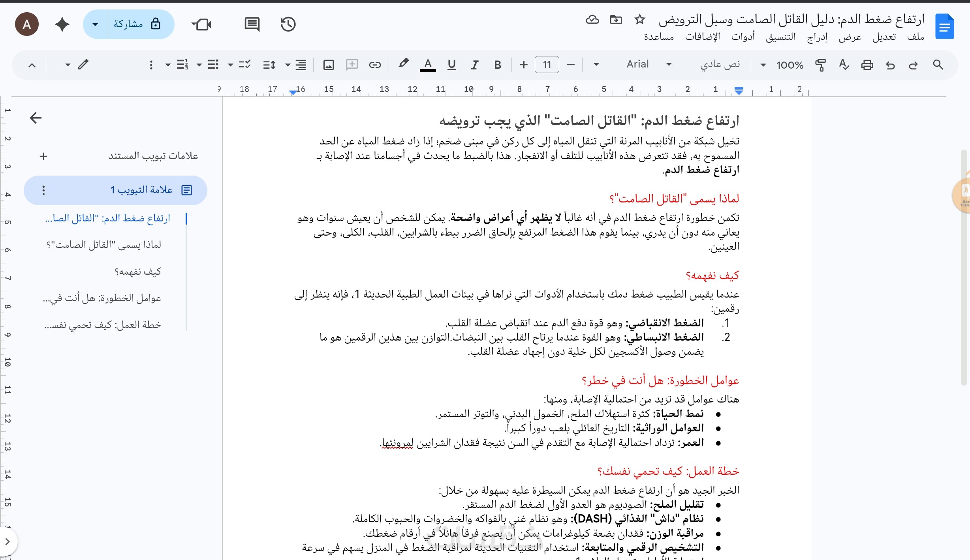Toggle italic text formatting
970x560 pixels.
point(475,65)
